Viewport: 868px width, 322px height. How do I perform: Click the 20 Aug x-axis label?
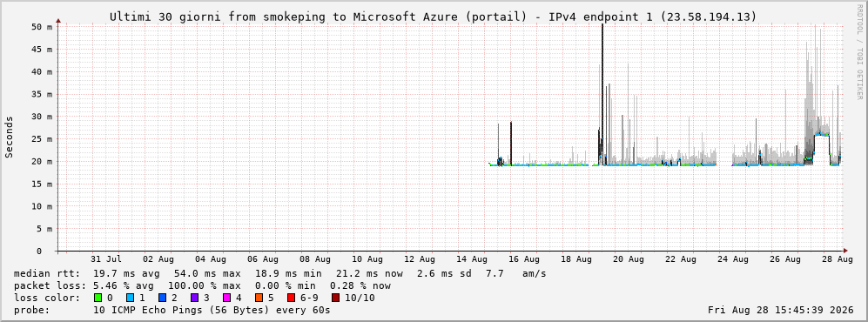point(629,259)
